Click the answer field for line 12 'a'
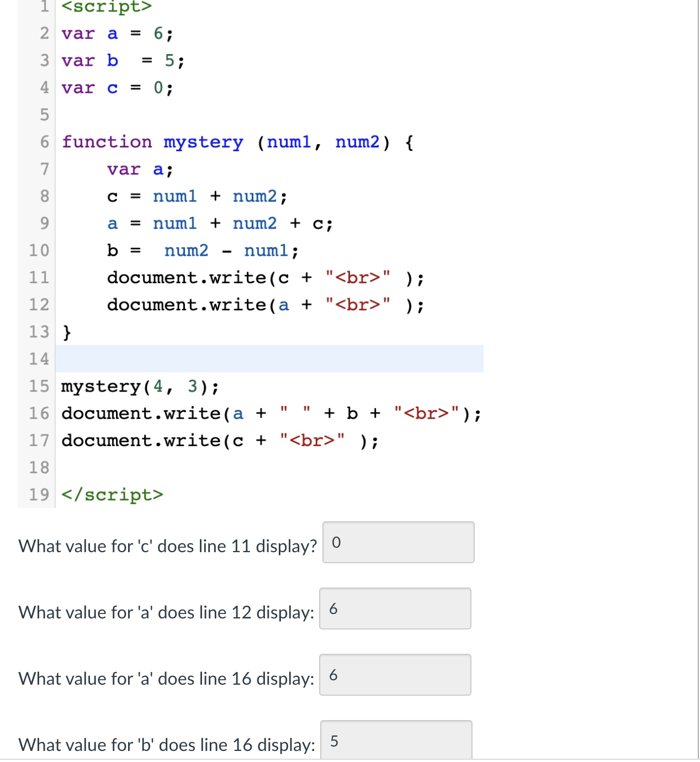The image size is (700, 762). click(395, 608)
